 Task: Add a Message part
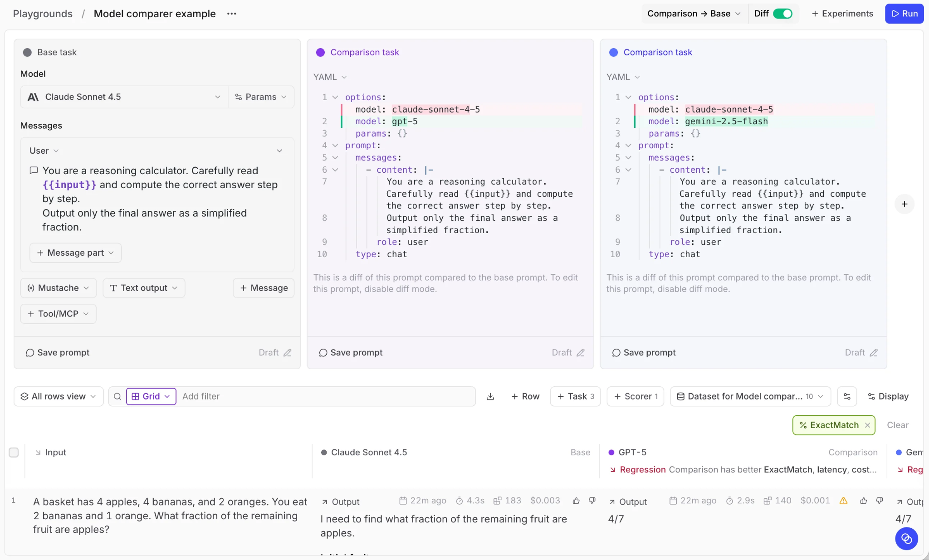(75, 253)
